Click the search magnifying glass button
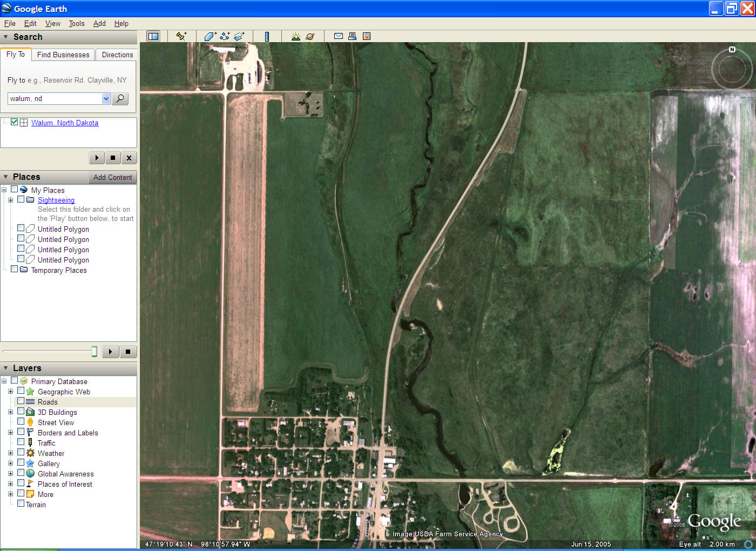This screenshot has height=551, width=756. tap(120, 99)
